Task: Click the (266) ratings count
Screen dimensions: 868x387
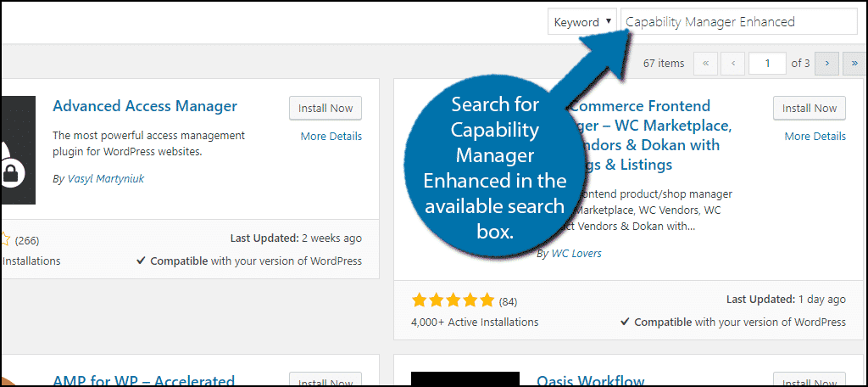Action: [27, 241]
